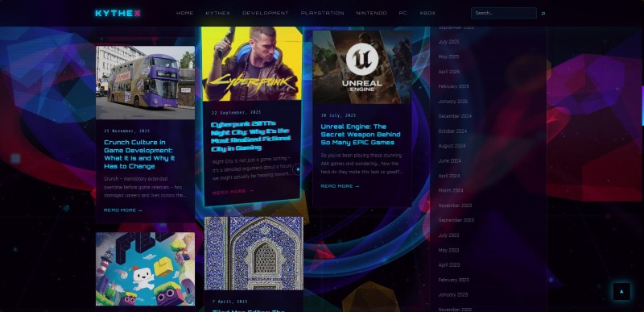The width and height of the screenshot is (644, 312).
Task: Open the Crunch Culture article title
Action: tap(139, 154)
